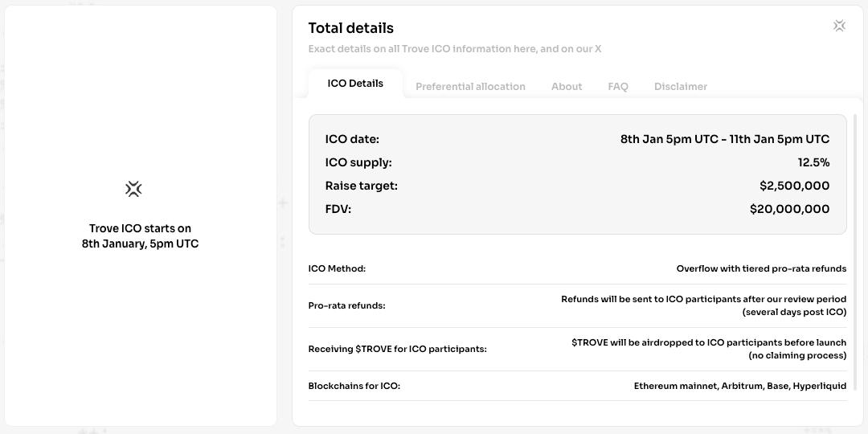Click the $2,500,000 raise target value

coord(794,186)
